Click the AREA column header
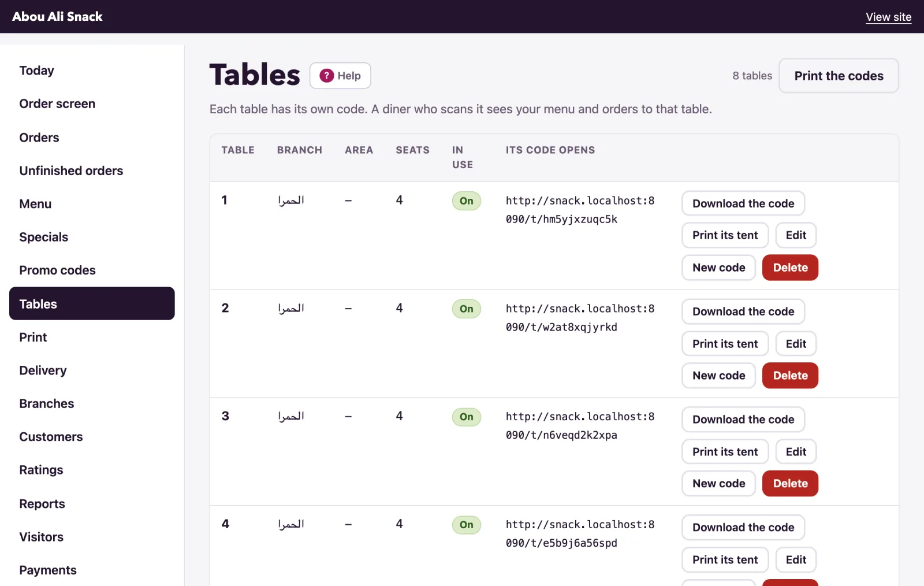This screenshot has height=586, width=924. [x=359, y=150]
